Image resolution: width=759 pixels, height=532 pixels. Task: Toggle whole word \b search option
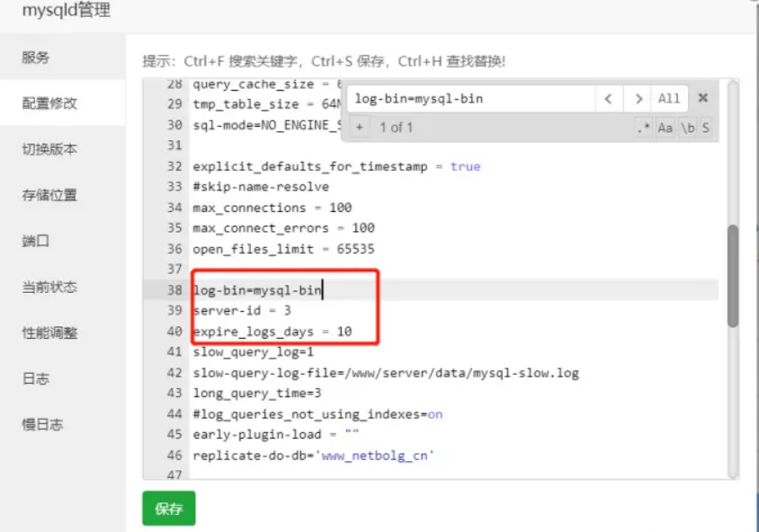click(x=687, y=128)
